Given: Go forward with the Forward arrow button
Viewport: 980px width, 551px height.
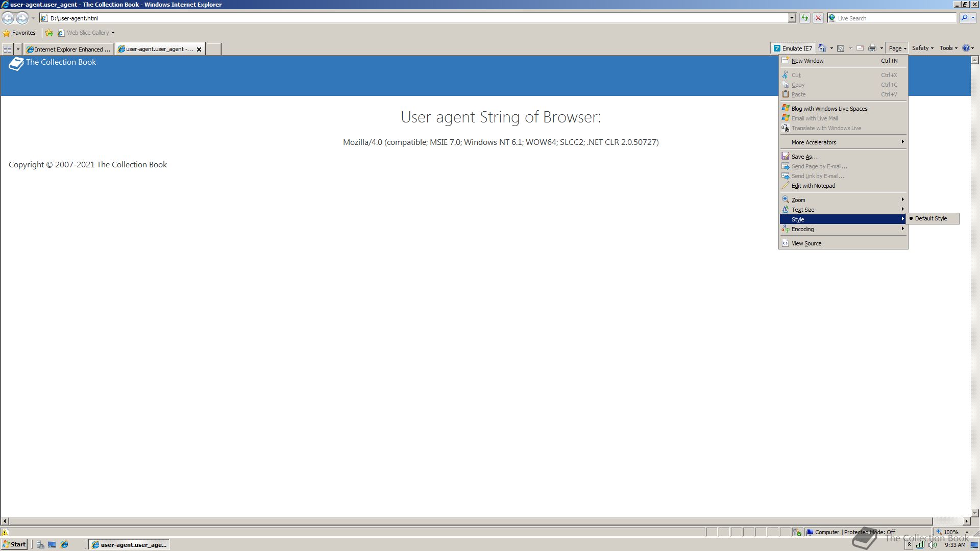Looking at the screenshot, I should click(x=22, y=18).
